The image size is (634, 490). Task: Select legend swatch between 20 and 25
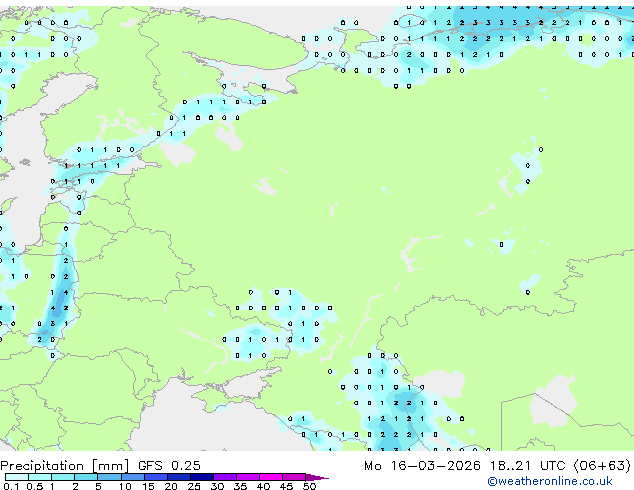(178, 477)
